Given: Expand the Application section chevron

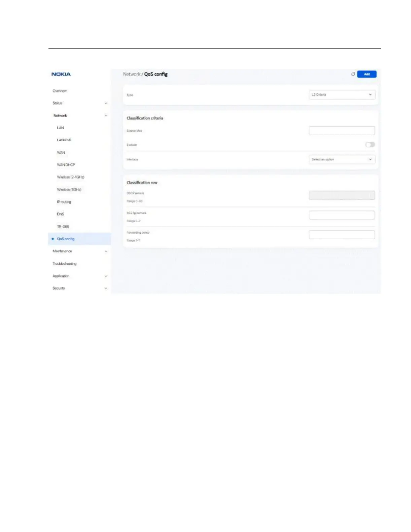Looking at the screenshot, I should point(106,276).
